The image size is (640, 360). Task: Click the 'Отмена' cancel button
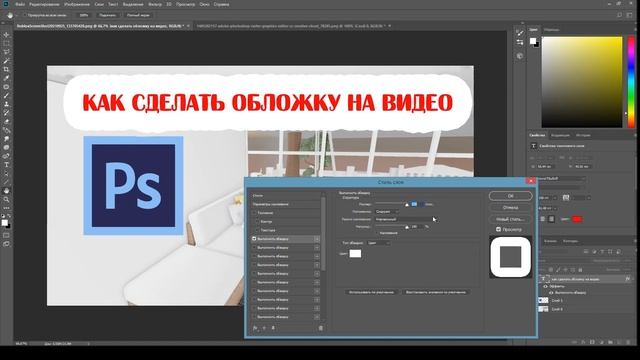(x=510, y=207)
